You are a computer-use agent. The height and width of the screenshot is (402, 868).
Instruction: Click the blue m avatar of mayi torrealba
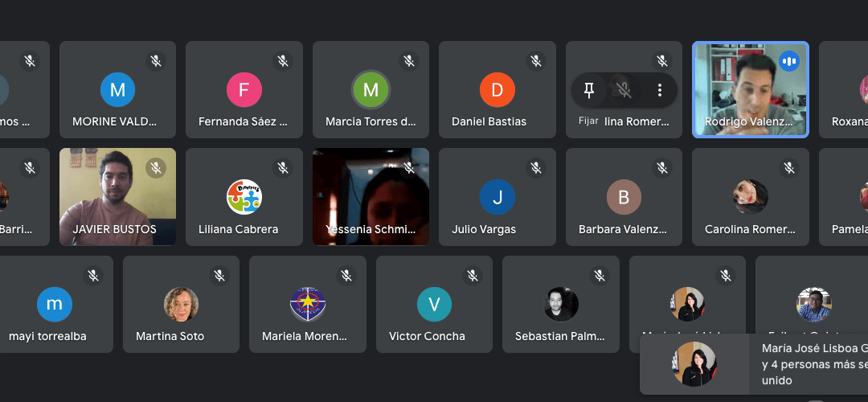(x=55, y=304)
